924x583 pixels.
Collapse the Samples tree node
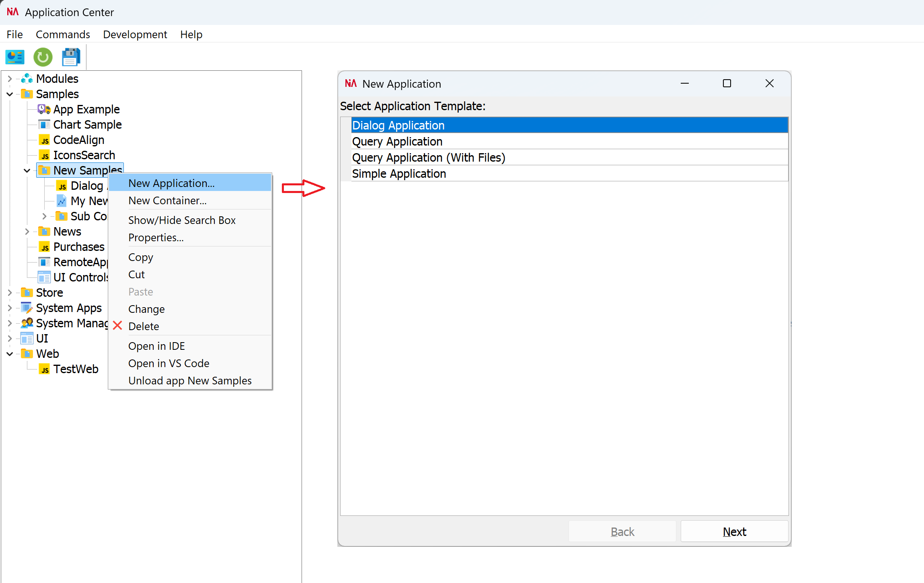(10, 94)
